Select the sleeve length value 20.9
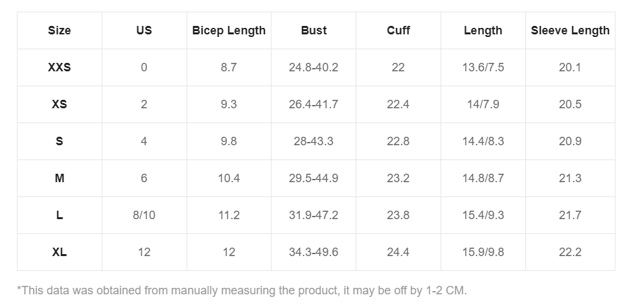The image size is (644, 306). point(570,141)
